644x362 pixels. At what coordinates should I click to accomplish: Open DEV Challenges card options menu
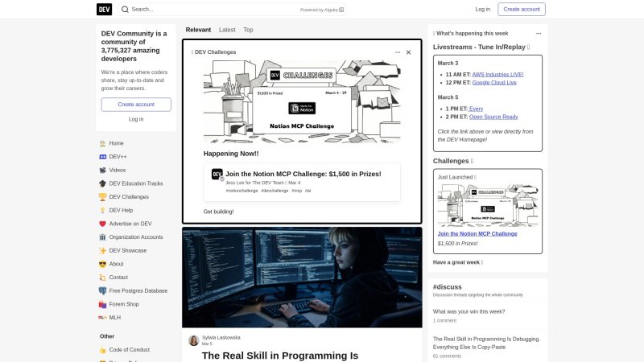point(397,52)
